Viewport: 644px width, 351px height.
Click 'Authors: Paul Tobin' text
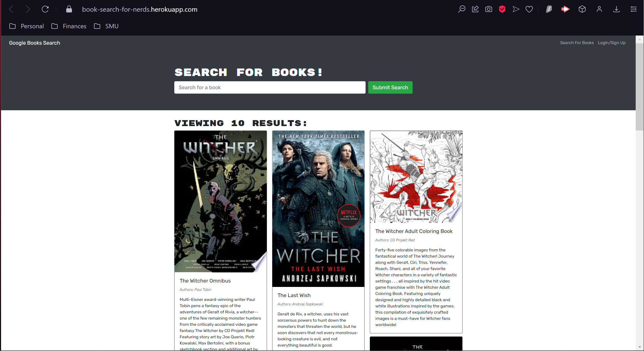196,290
